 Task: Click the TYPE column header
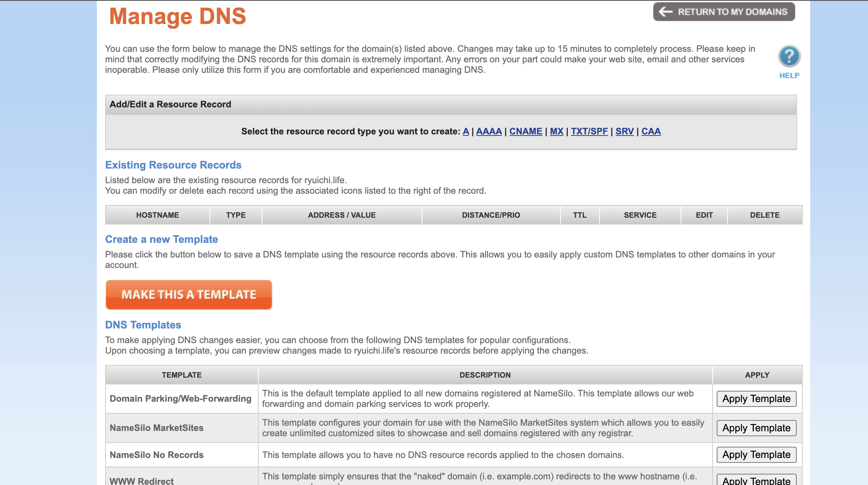click(236, 215)
